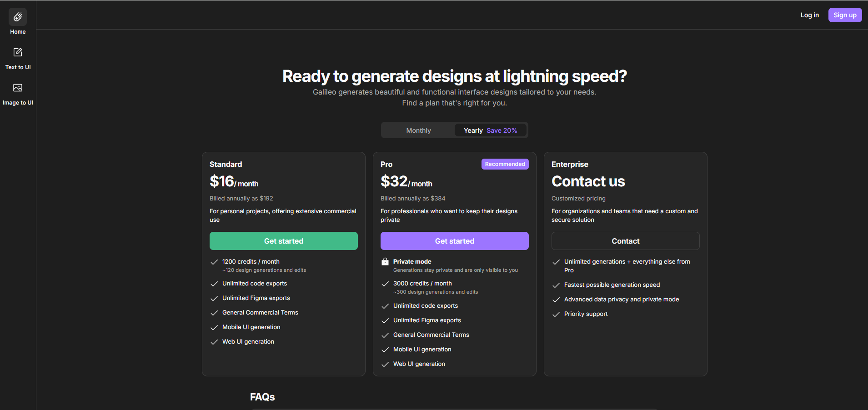
Task: Click 'General Commercial Terms' in Standard plan
Action: click(260, 313)
